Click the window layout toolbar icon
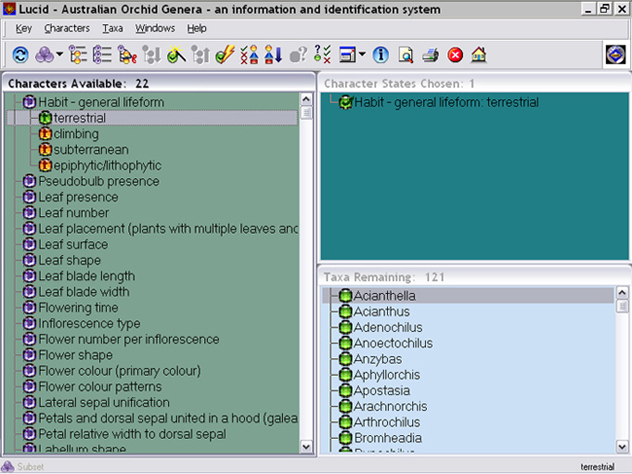 point(347,55)
